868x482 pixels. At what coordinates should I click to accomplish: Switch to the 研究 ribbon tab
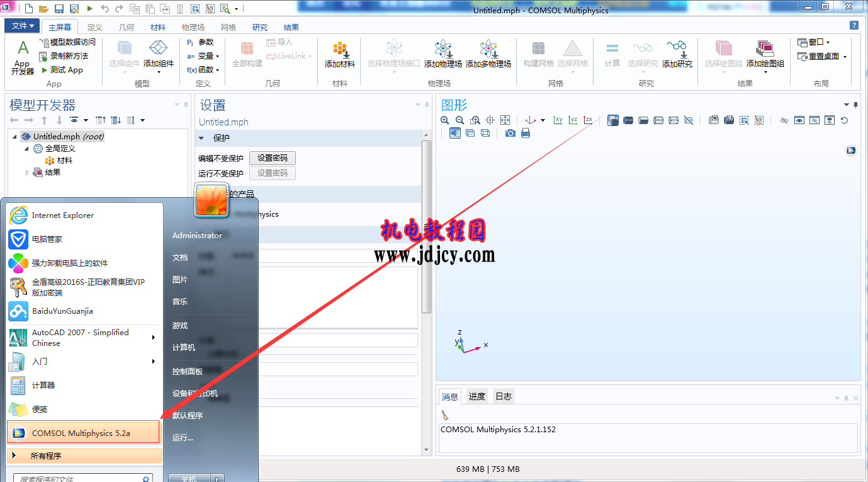pyautogui.click(x=260, y=27)
